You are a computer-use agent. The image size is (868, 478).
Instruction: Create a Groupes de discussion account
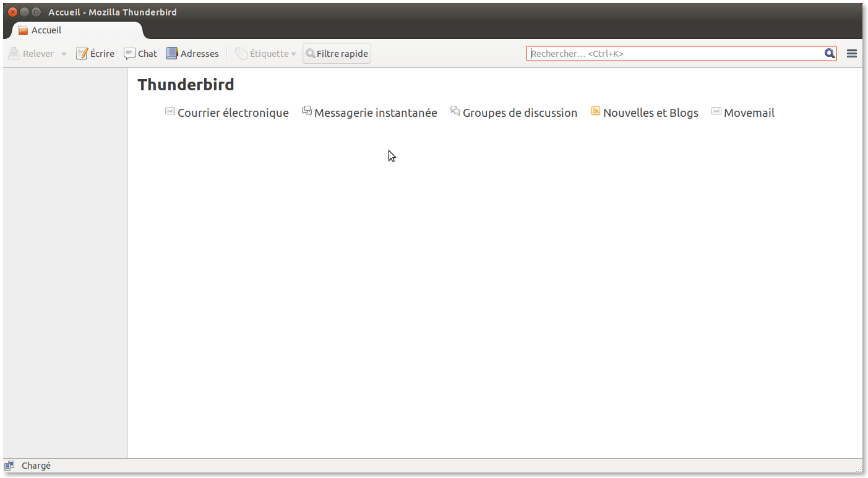pyautogui.click(x=513, y=113)
